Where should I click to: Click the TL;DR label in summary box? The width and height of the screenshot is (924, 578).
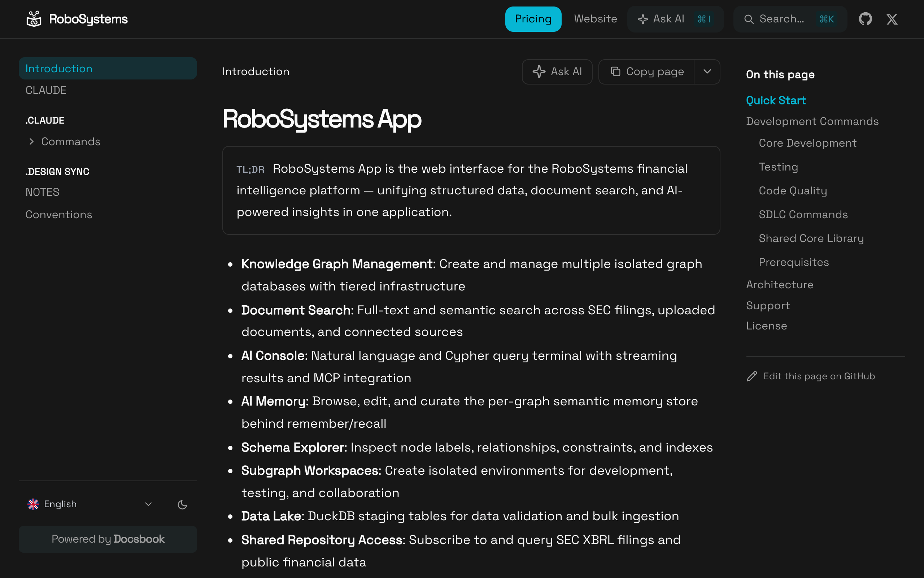250,169
